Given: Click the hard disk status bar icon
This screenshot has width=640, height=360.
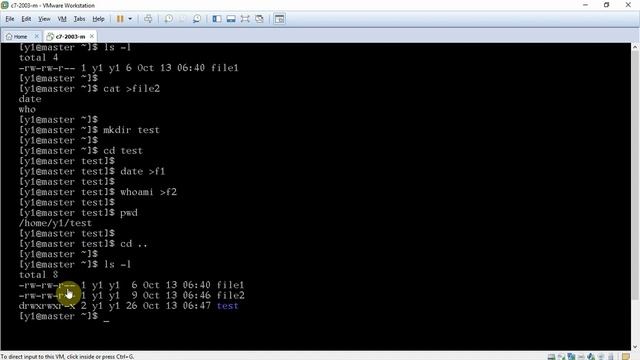Looking at the screenshot, I should (551, 357).
